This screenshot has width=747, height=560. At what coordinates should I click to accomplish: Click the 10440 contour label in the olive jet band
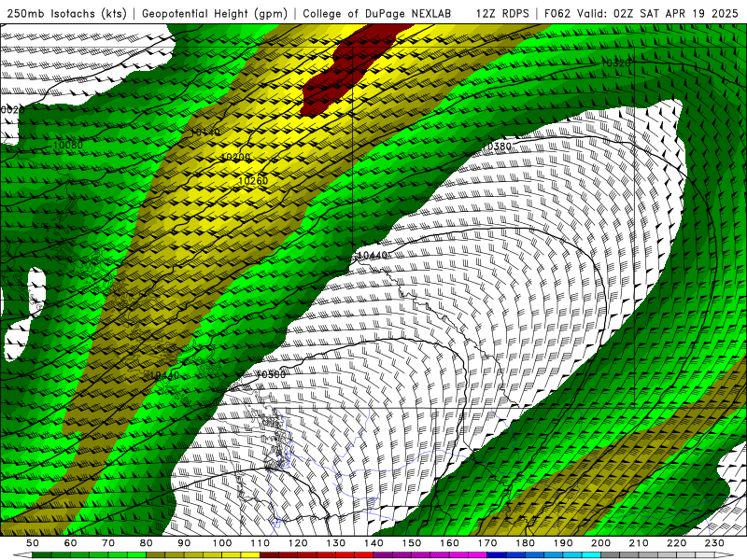pyautogui.click(x=163, y=375)
